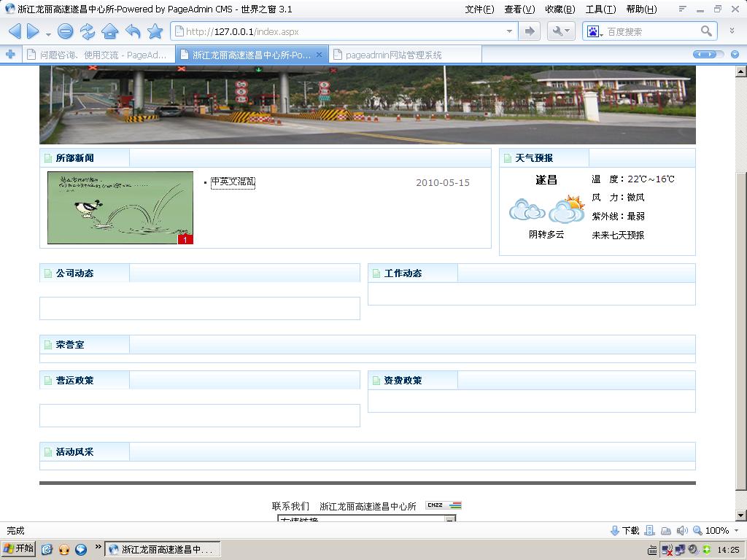Expand the address bar URL dropdown
The height and width of the screenshot is (560, 747).
click(509, 31)
